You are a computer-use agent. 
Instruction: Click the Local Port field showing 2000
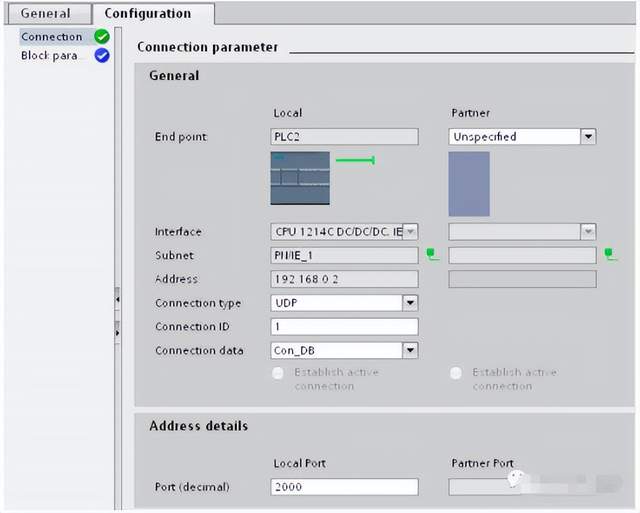344,487
